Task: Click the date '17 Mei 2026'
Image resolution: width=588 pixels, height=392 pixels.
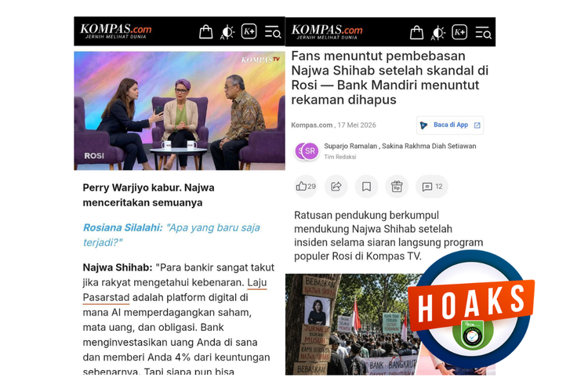Action: click(x=357, y=125)
